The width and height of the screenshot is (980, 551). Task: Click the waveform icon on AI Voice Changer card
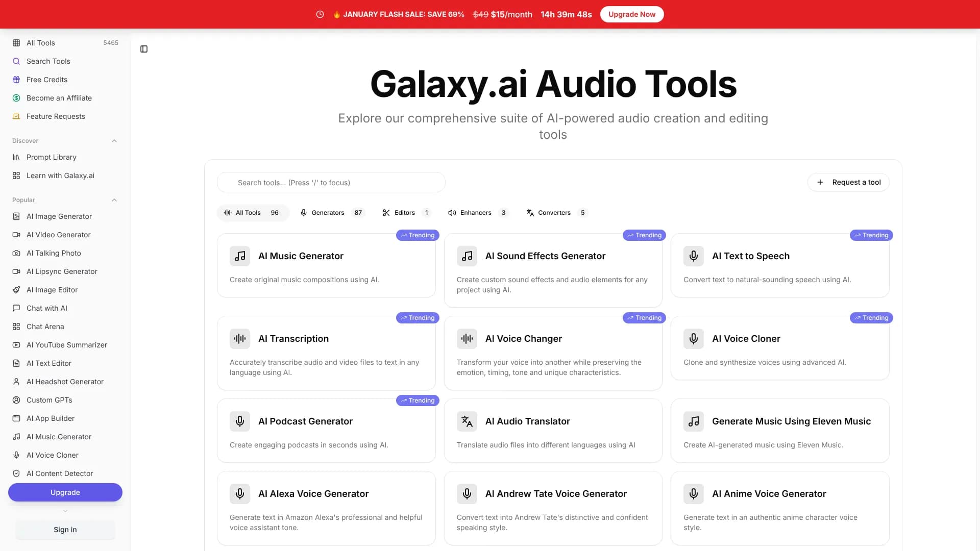467,339
